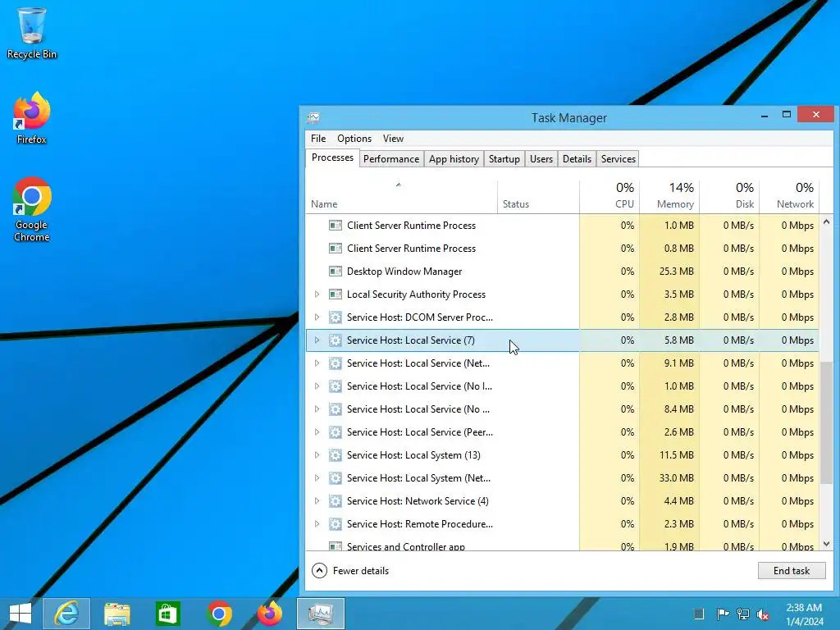Click the Task Manager title bar icon
840x630 pixels.
[x=313, y=118]
